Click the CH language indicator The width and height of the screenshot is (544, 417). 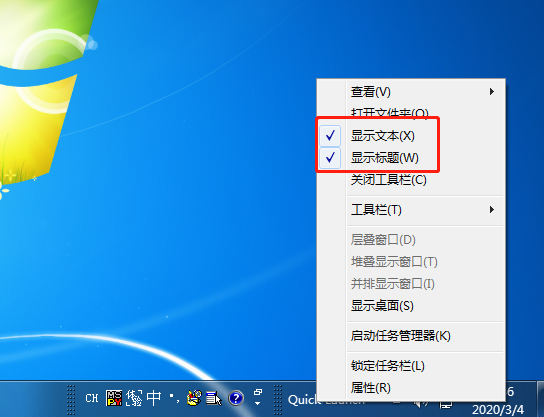(x=92, y=398)
